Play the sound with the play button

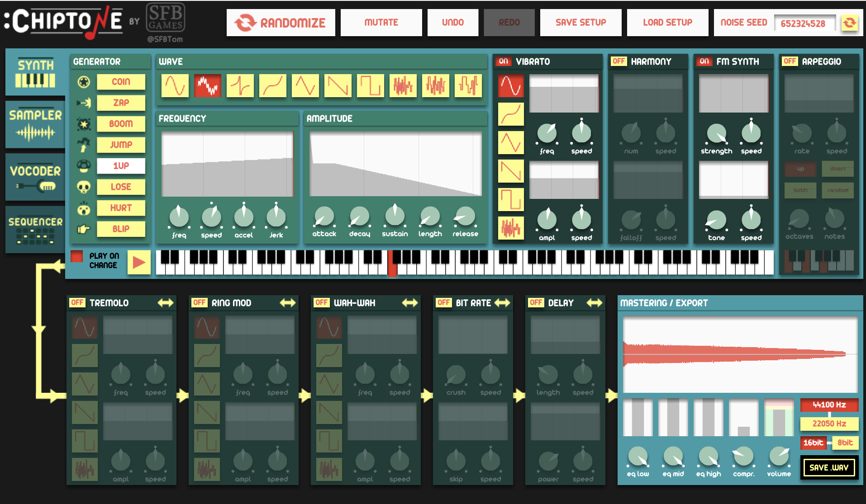139,262
